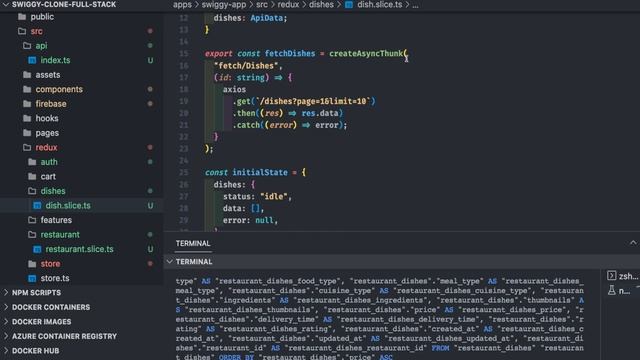Open the features folder

click(x=56, y=220)
